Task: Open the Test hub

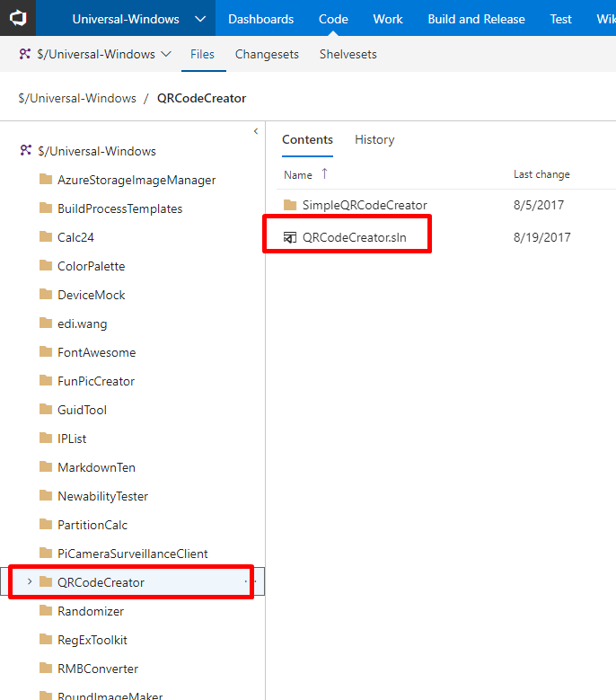Action: pos(560,19)
